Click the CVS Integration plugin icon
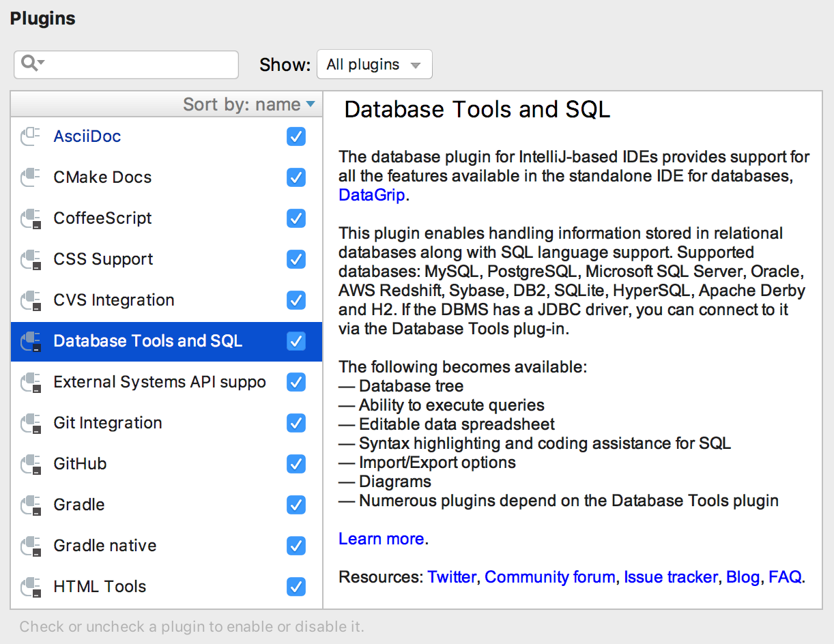834x644 pixels. coord(31,300)
